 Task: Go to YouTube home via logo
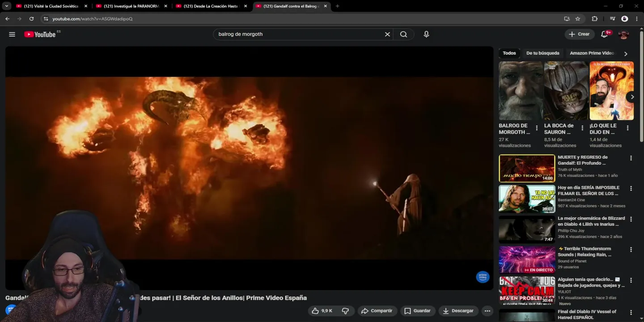coord(40,34)
